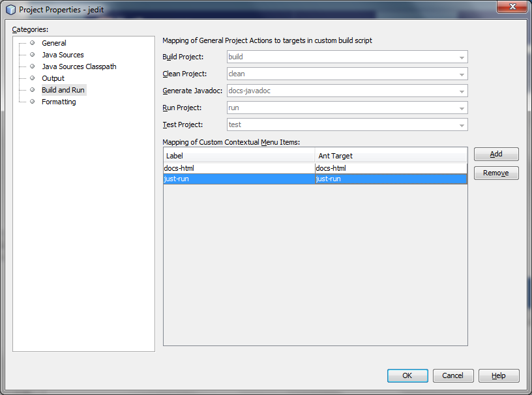Click the Generate Javadoc field with docs-javadoc

(347, 91)
